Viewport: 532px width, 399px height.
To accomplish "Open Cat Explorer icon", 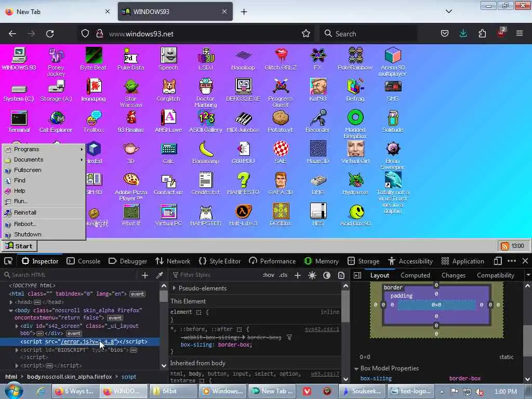I will [56, 121].
